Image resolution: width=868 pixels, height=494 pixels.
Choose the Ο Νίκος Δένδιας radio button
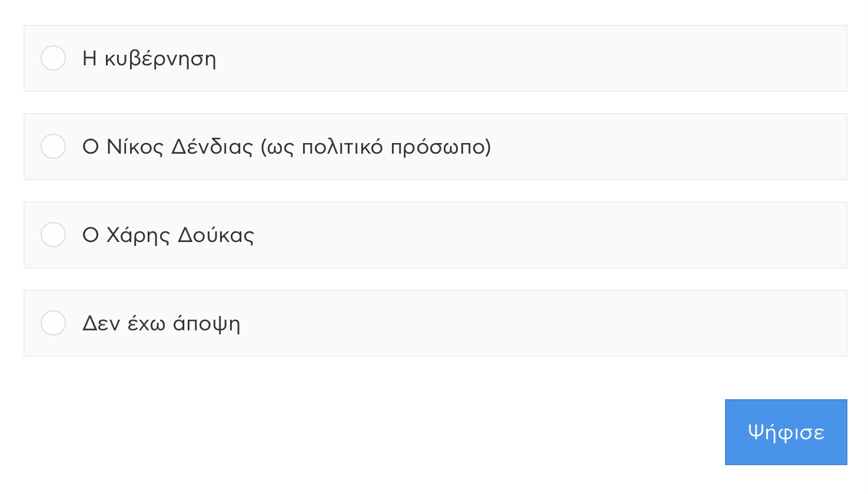point(53,147)
